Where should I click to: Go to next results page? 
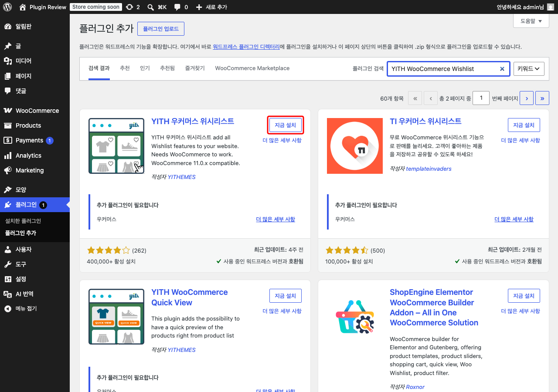(x=527, y=98)
